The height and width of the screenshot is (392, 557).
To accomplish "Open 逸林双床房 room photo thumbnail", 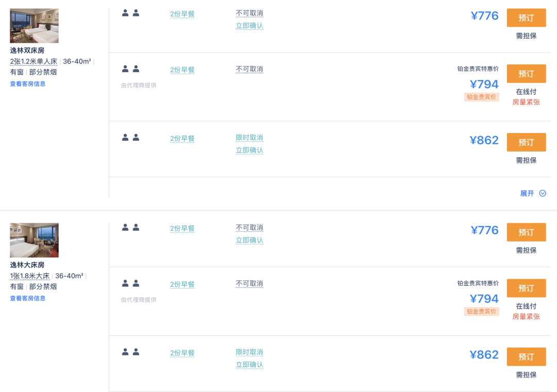I will tap(34, 26).
